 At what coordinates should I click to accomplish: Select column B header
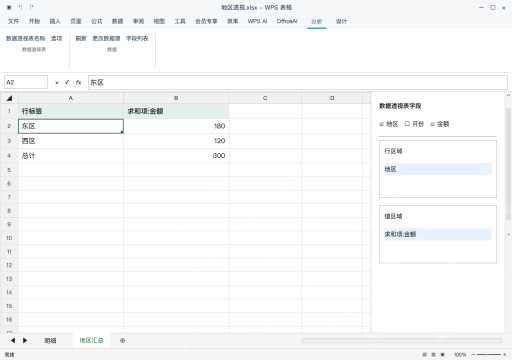click(176, 98)
